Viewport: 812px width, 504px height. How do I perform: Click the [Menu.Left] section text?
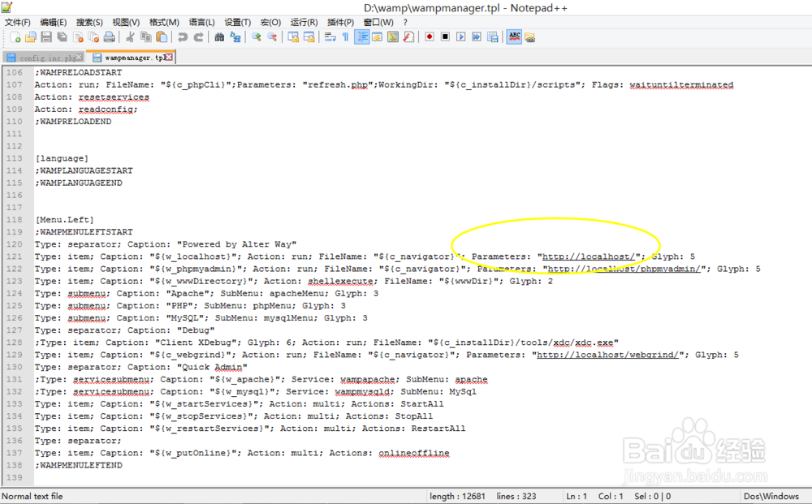click(64, 220)
